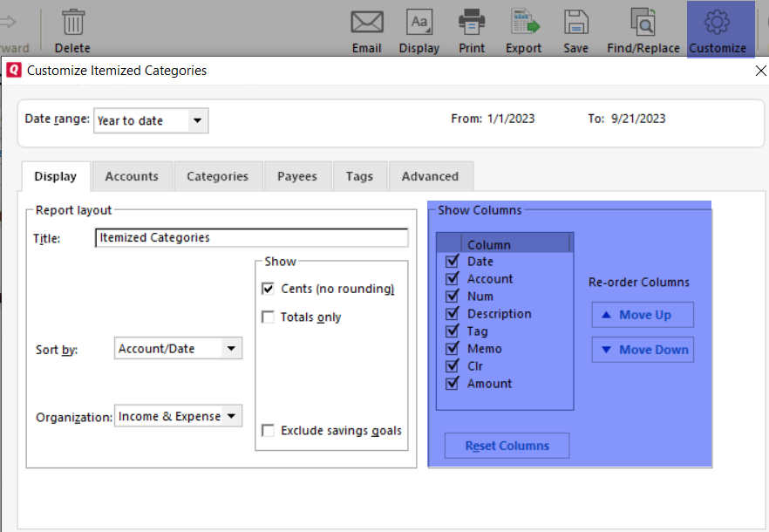Image resolution: width=769 pixels, height=532 pixels.
Task: Click the Customize gear icon
Action: [718, 22]
